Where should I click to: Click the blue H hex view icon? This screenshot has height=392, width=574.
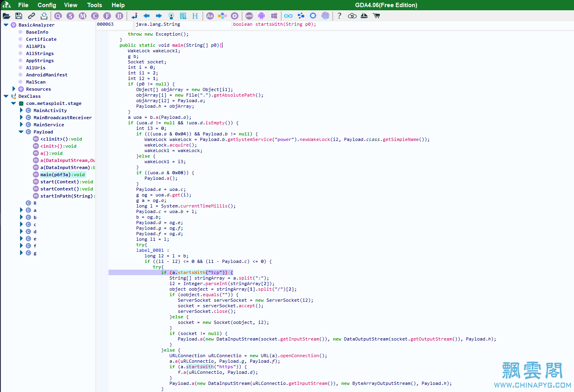click(195, 16)
